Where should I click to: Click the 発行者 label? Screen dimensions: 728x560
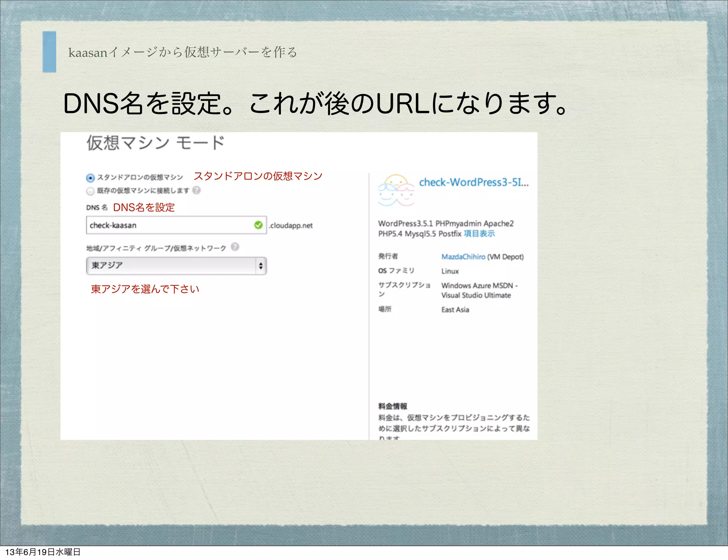[388, 256]
